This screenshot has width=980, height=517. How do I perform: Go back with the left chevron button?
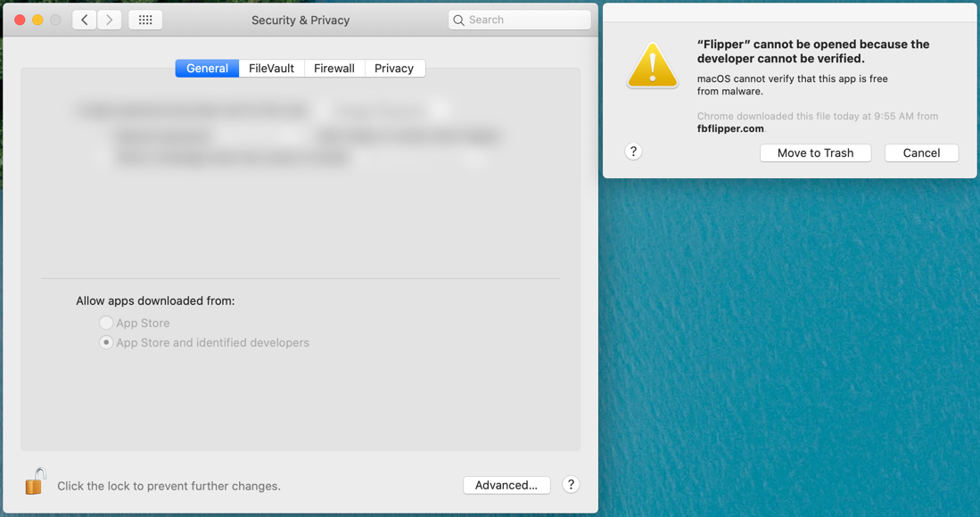pos(85,20)
